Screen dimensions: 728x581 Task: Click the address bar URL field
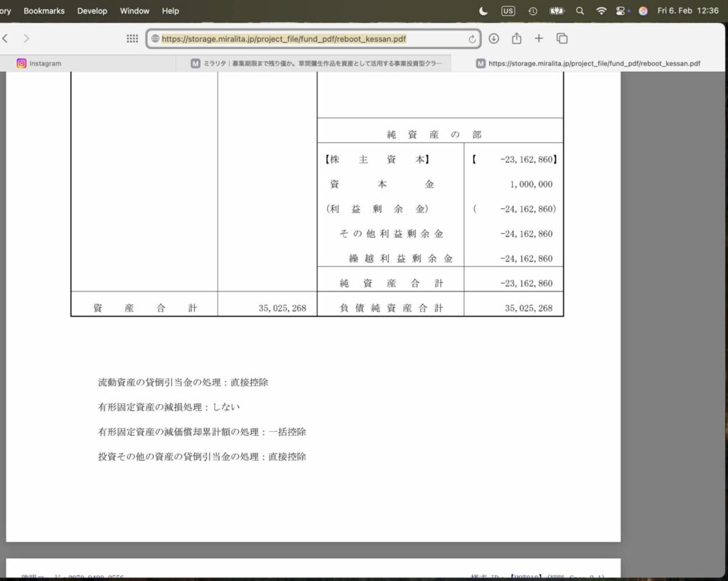tap(306, 39)
